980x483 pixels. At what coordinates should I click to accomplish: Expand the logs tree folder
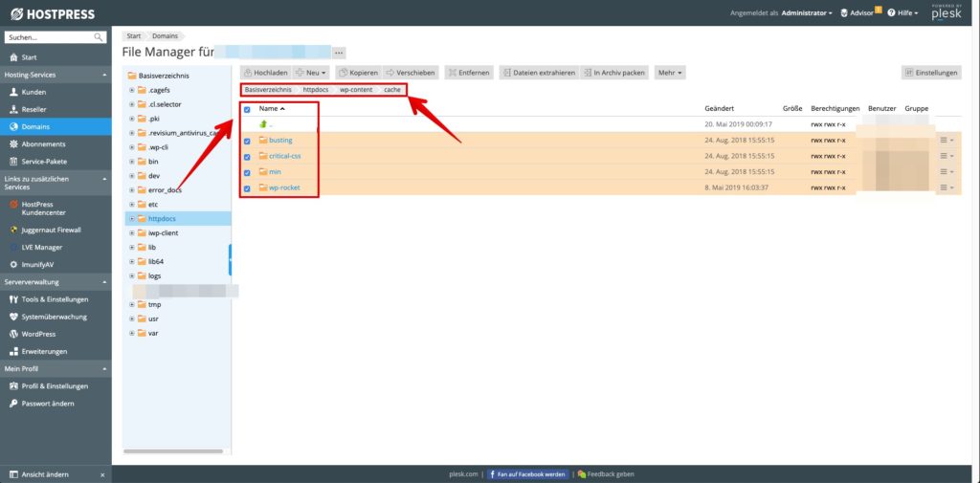click(132, 275)
